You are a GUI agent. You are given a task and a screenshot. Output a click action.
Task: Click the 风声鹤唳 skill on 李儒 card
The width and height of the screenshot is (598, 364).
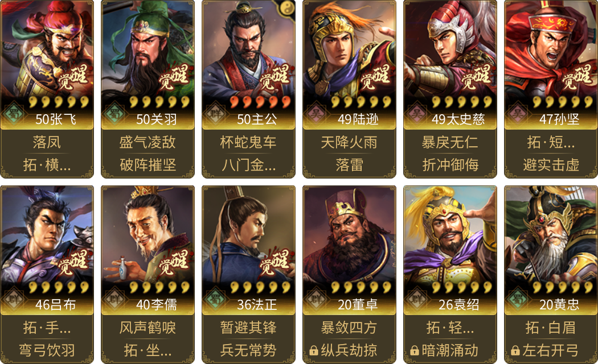click(148, 328)
